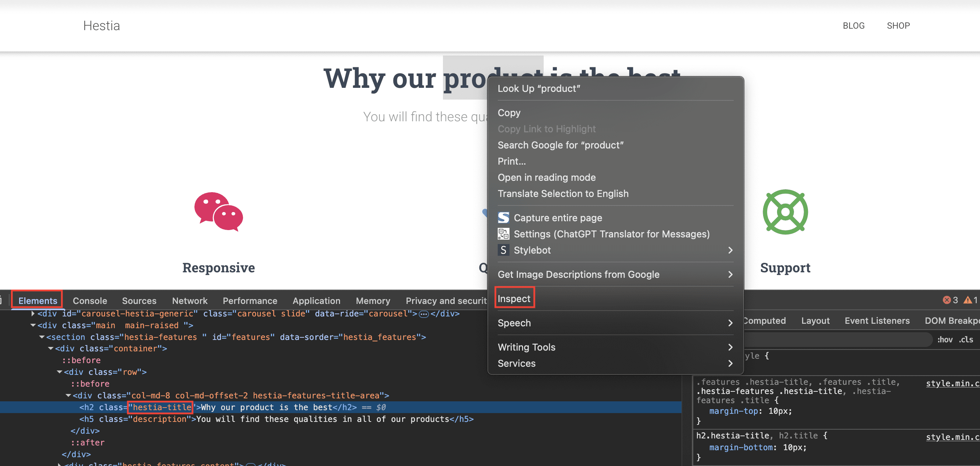Click the orange warning triangle icon
This screenshot has height=466, width=980.
click(x=967, y=300)
